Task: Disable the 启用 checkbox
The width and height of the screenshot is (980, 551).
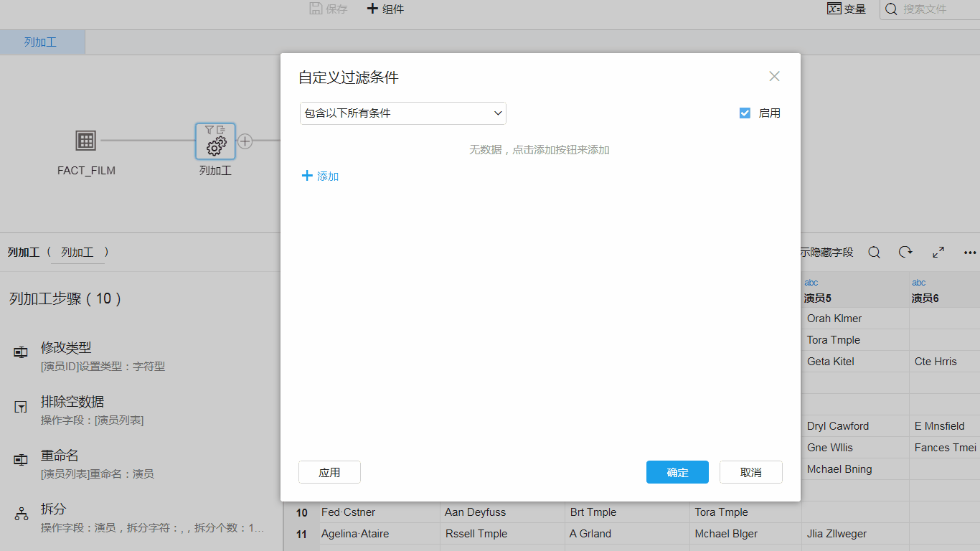Action: (x=744, y=113)
